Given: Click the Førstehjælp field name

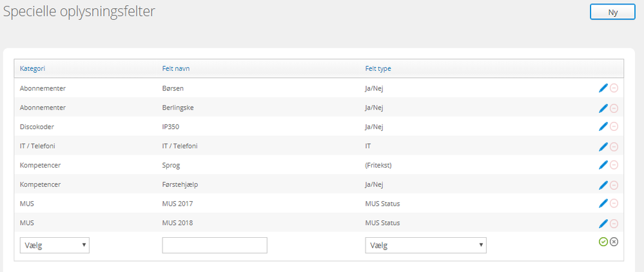Looking at the screenshot, I should coord(181,184).
